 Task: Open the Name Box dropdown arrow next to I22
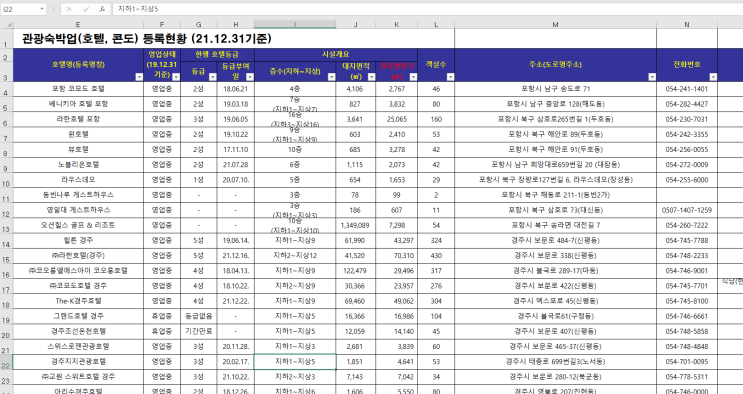42,9
